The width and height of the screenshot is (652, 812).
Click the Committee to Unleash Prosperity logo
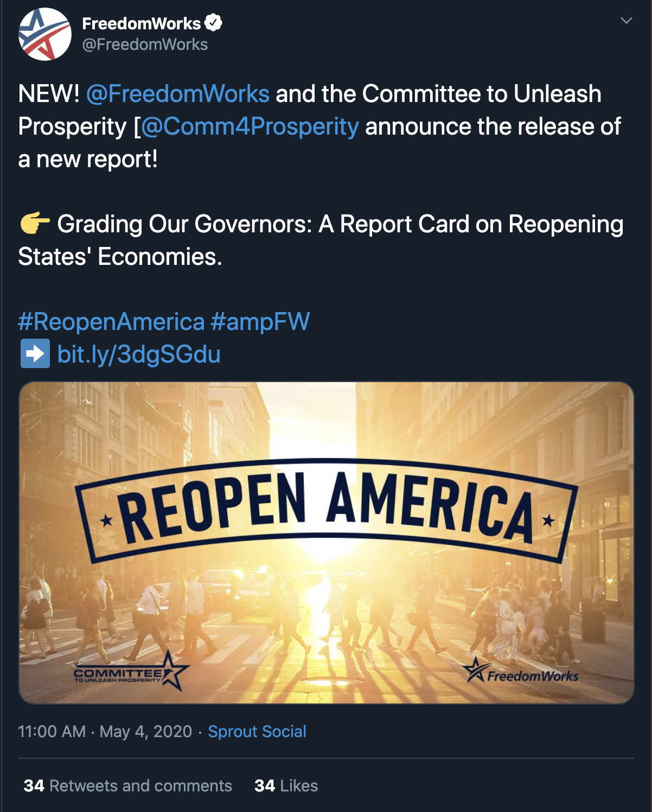click(x=131, y=671)
